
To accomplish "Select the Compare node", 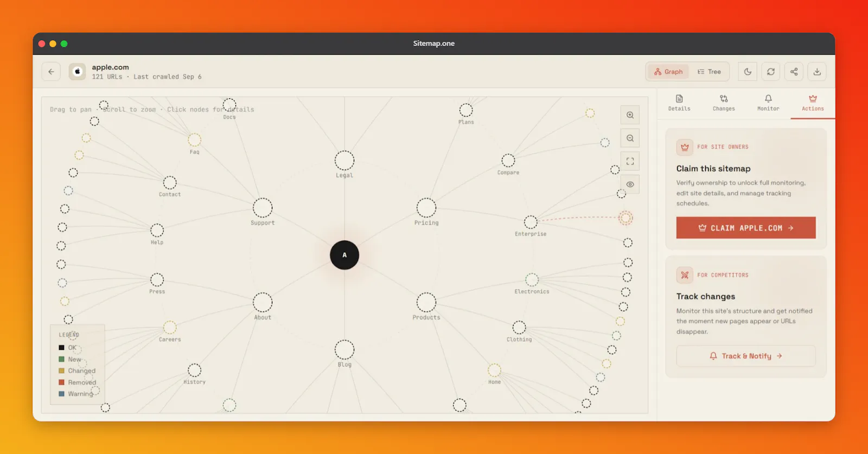I will [x=508, y=161].
